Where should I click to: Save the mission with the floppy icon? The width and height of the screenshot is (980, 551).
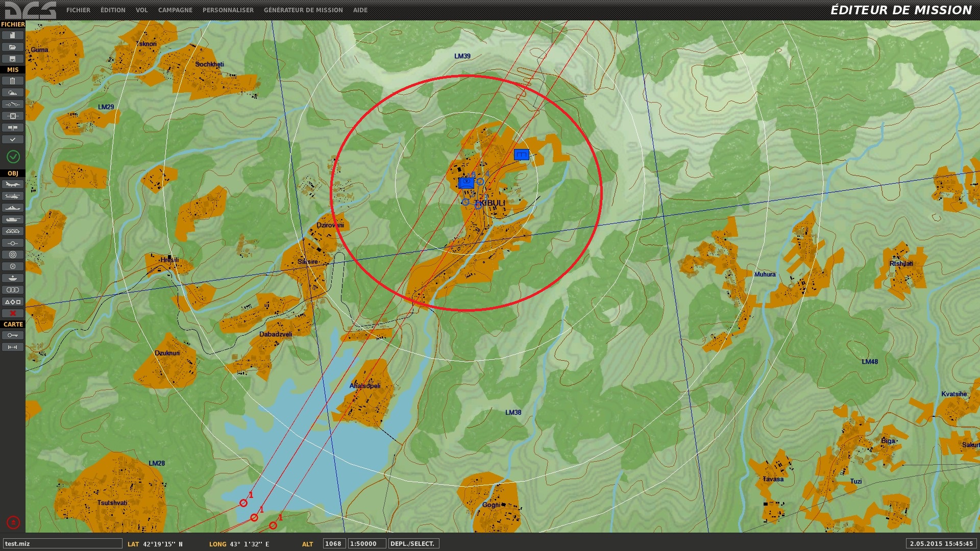point(13,59)
